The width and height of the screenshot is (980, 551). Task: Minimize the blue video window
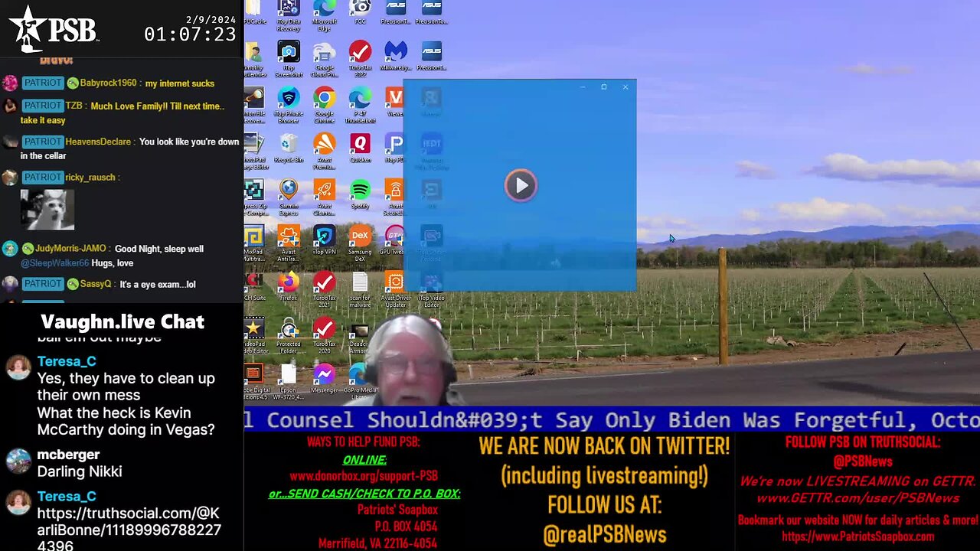(x=582, y=87)
